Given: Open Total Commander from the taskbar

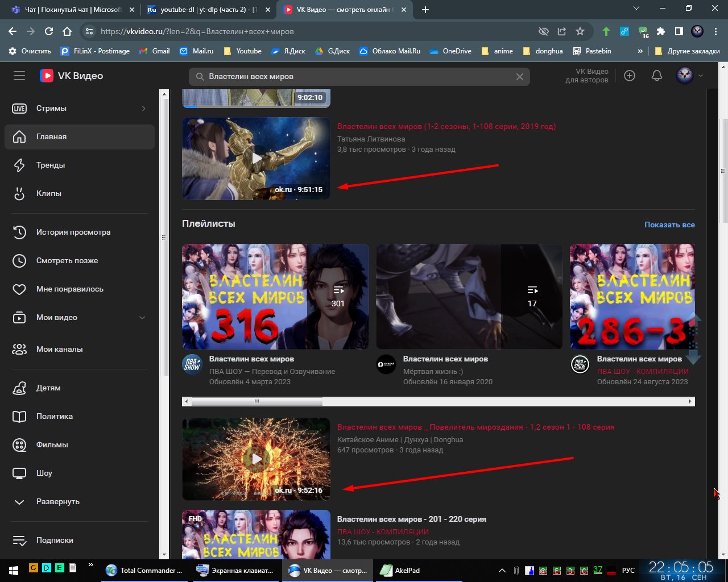Looking at the screenshot, I should 144,570.
